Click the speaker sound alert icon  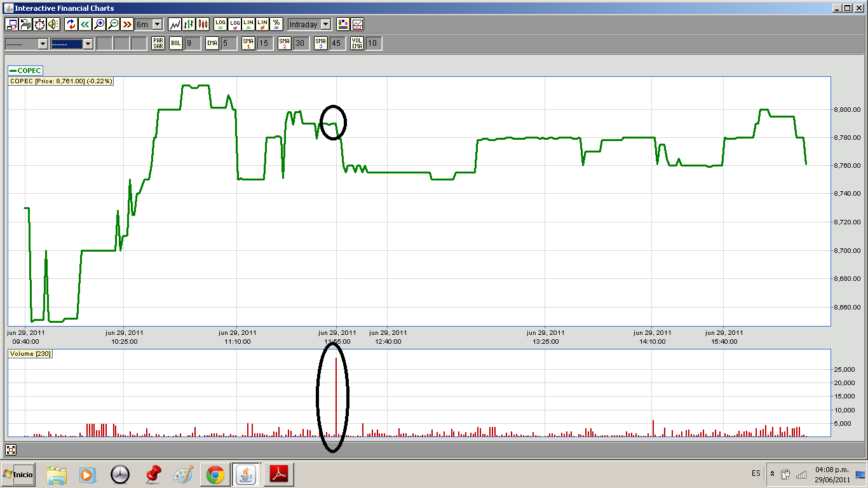point(53,24)
